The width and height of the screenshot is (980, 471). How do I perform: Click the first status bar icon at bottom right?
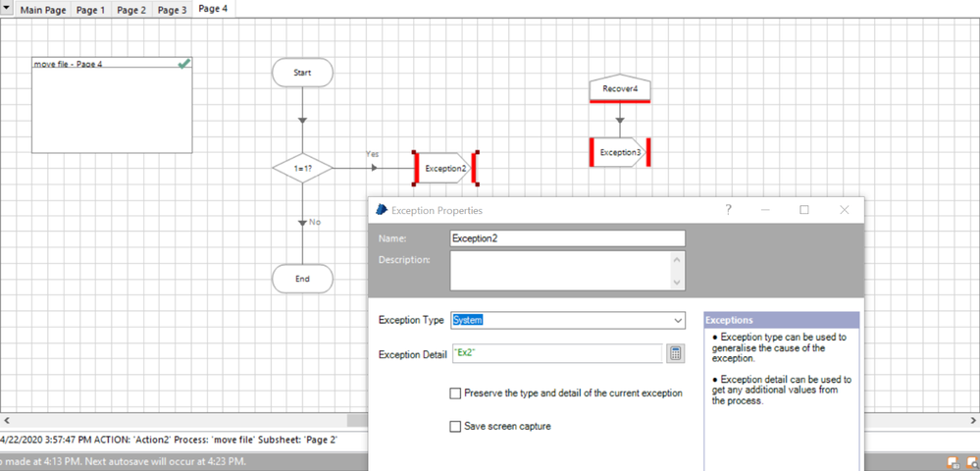coord(954,463)
